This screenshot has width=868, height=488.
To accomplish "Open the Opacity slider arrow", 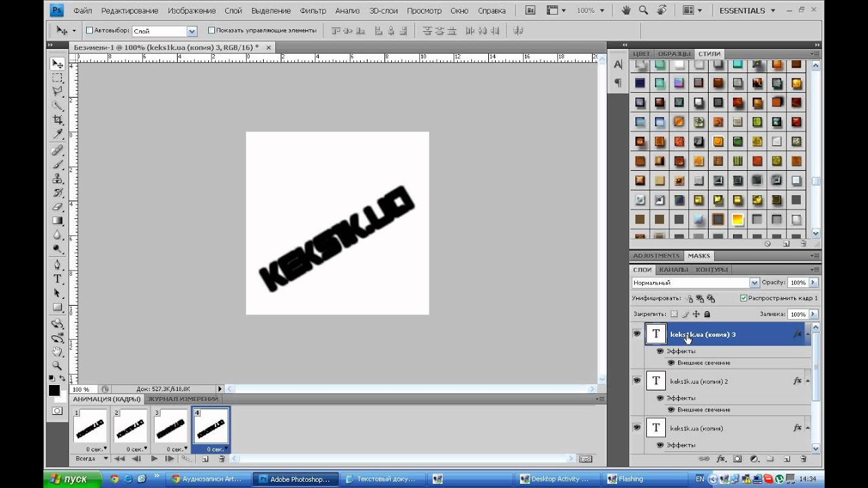I will [814, 283].
